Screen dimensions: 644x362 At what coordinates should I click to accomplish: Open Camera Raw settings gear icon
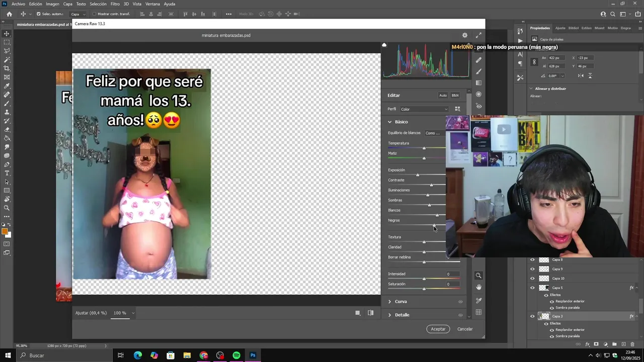(465, 35)
